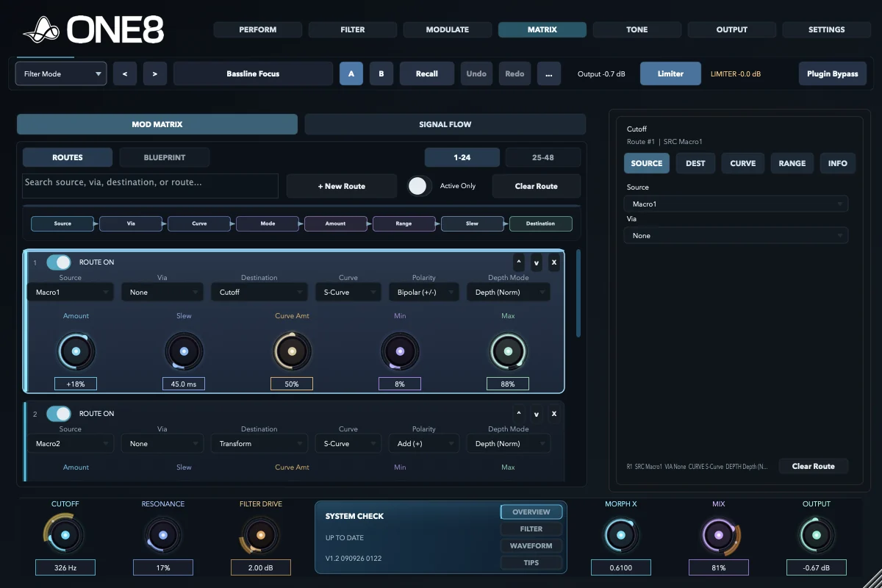Click the Plugin Bypass button
Image resolution: width=882 pixels, height=588 pixels.
click(x=833, y=73)
